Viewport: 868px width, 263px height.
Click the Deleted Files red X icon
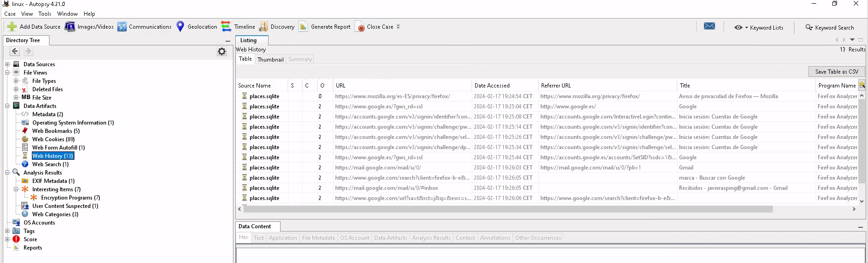(x=24, y=89)
